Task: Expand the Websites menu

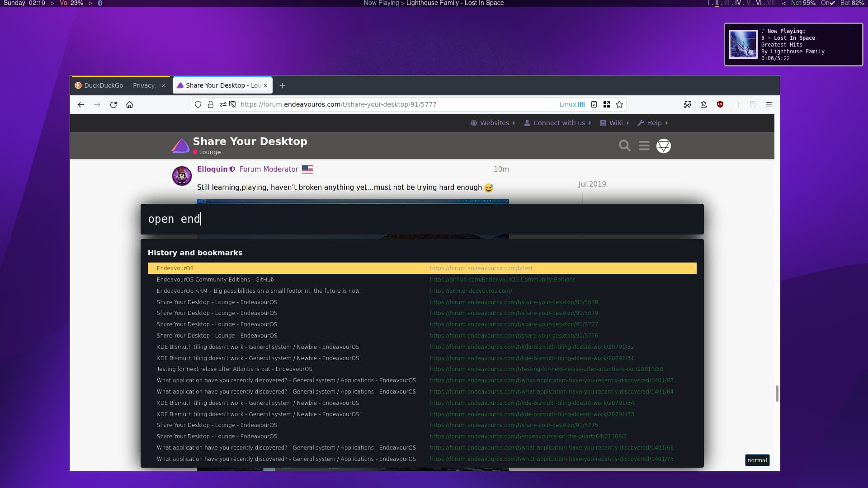Action: [x=493, y=122]
